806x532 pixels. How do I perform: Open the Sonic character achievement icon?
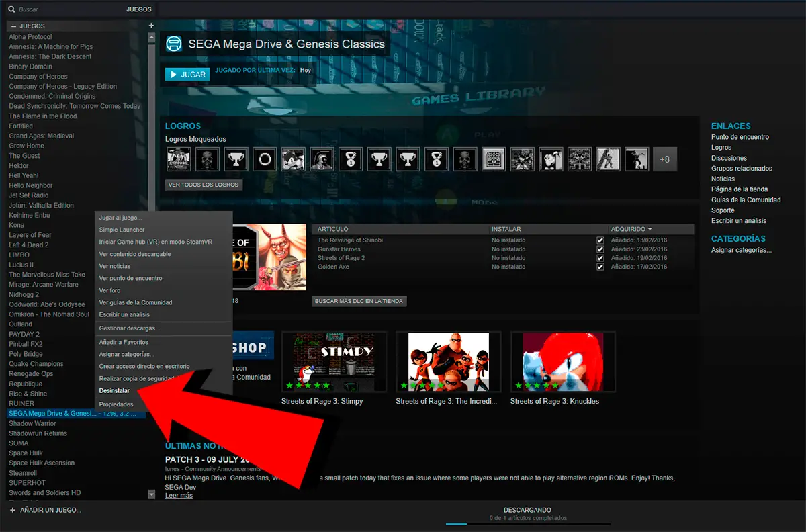click(x=294, y=159)
